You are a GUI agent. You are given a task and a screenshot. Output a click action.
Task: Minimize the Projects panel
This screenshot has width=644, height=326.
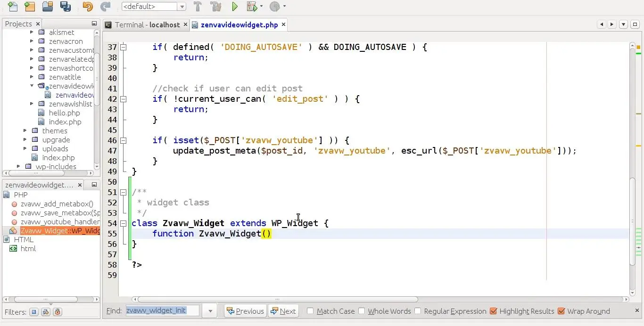(94, 24)
